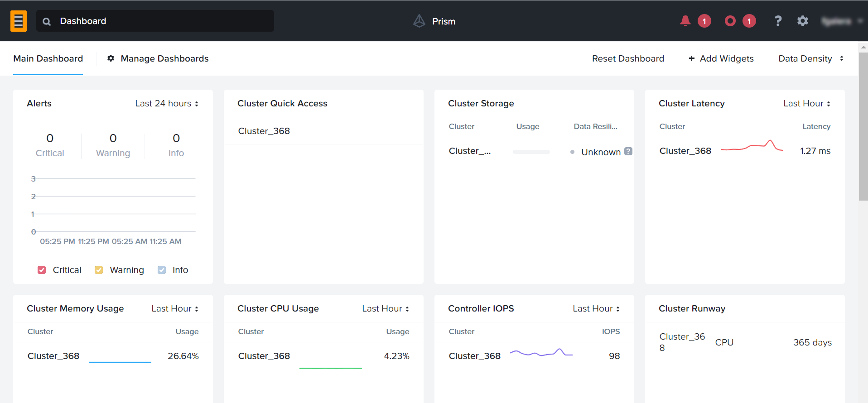This screenshot has width=868, height=403.
Task: Open the red alerts bell icon
Action: point(685,21)
